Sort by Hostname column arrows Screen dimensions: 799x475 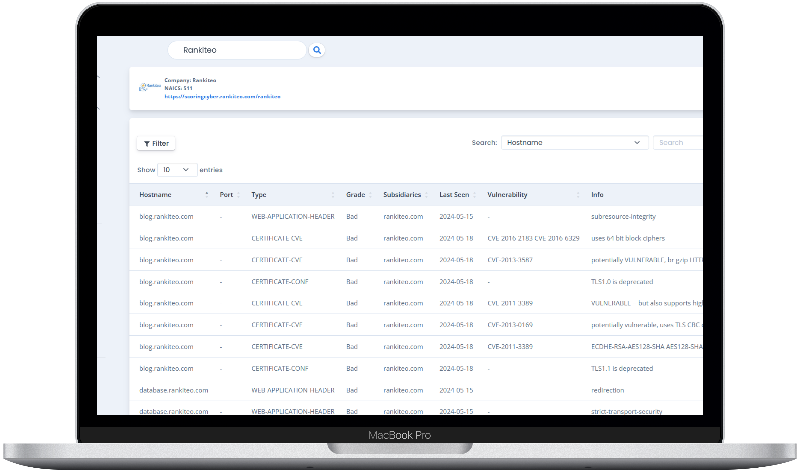[x=207, y=195]
